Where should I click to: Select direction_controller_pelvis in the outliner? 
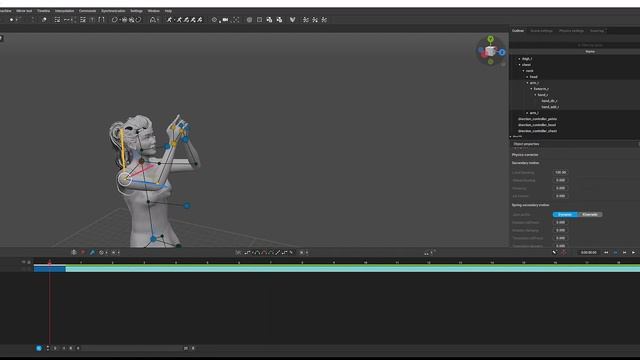click(x=537, y=119)
